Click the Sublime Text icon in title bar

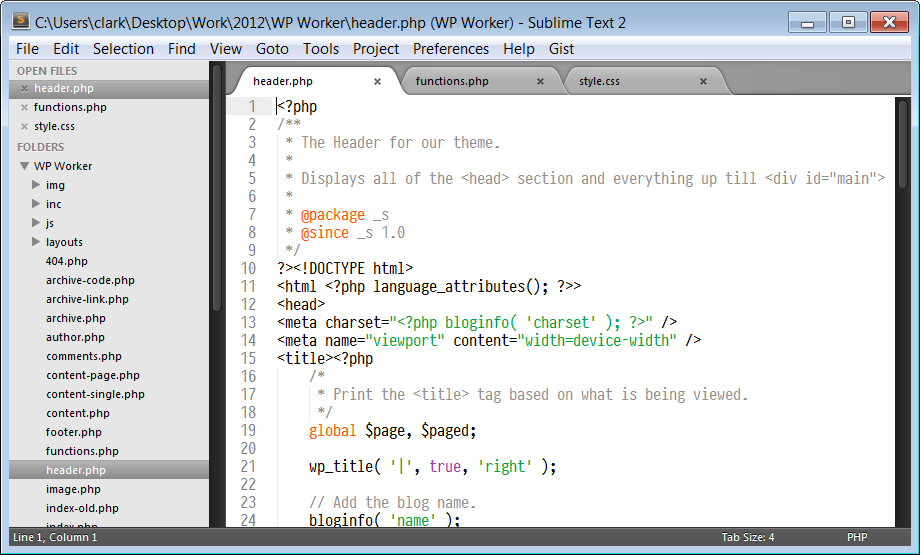(21, 22)
